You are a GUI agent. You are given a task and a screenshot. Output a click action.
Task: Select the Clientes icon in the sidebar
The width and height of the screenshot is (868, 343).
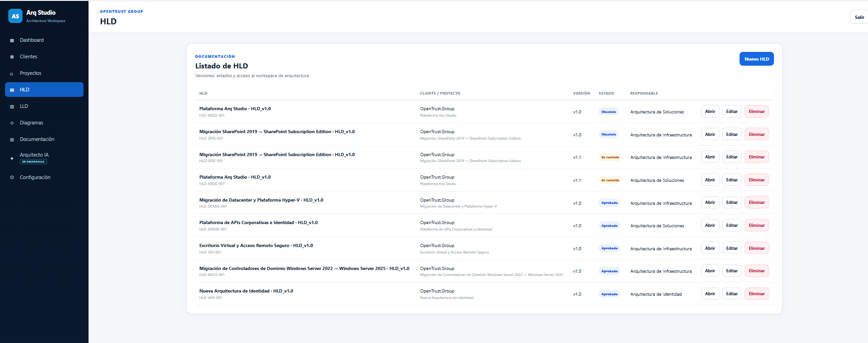pyautogui.click(x=12, y=57)
